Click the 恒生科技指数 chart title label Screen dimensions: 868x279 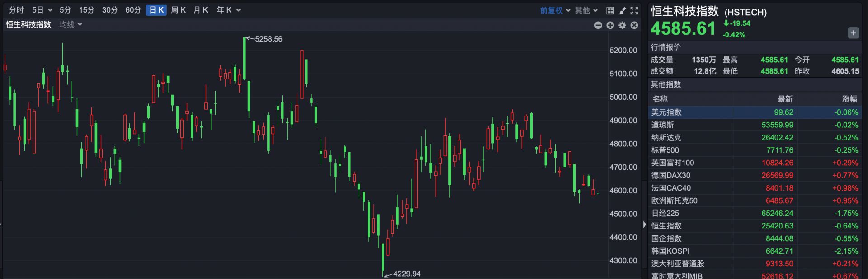tap(28, 24)
